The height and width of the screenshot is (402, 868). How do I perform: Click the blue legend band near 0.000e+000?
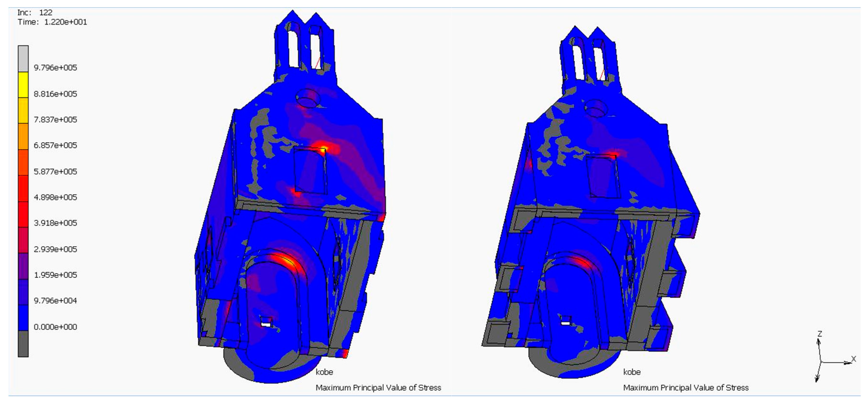pos(23,318)
